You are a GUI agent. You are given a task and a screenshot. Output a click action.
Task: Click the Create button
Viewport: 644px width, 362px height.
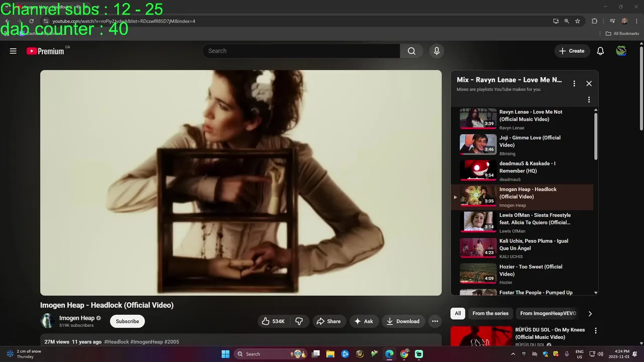572,51
